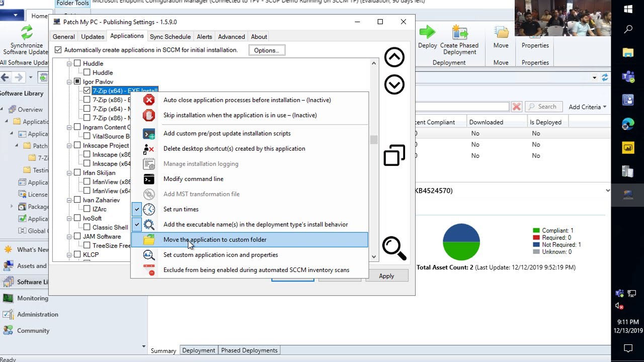Click the application tree vertical scrollbar
The height and width of the screenshot is (362, 644).
(373, 159)
